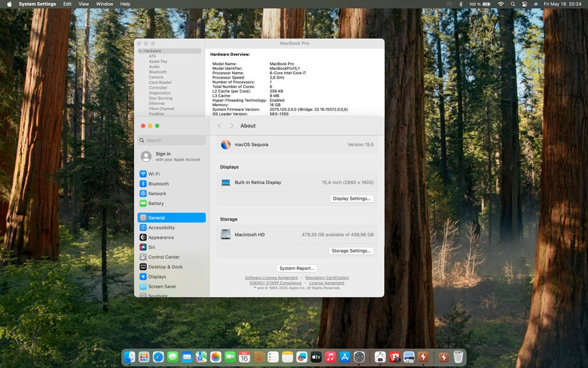The width and height of the screenshot is (588, 368).
Task: Click the back navigation chevron
Action: [219, 126]
